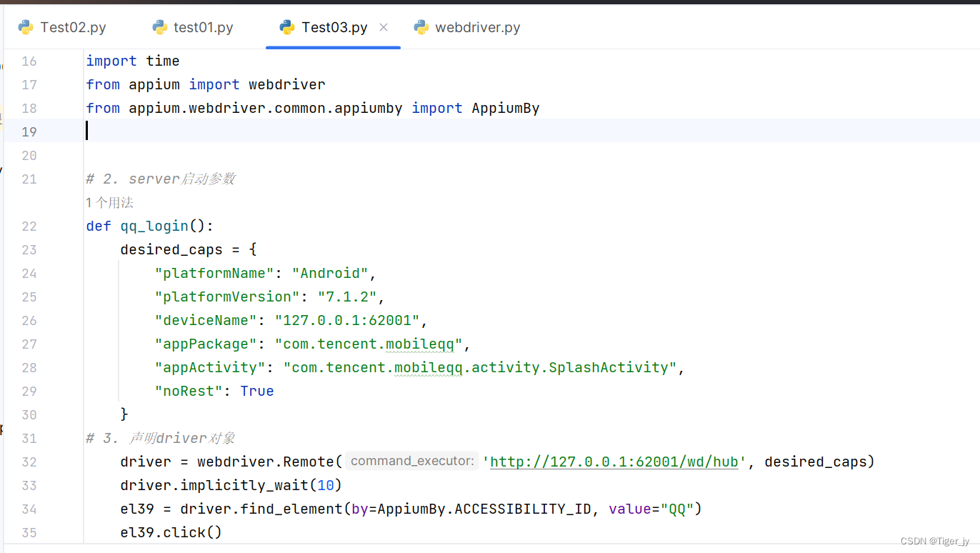The height and width of the screenshot is (553, 980).
Task: Click the underlined wd/hub URL link
Action: (x=613, y=462)
